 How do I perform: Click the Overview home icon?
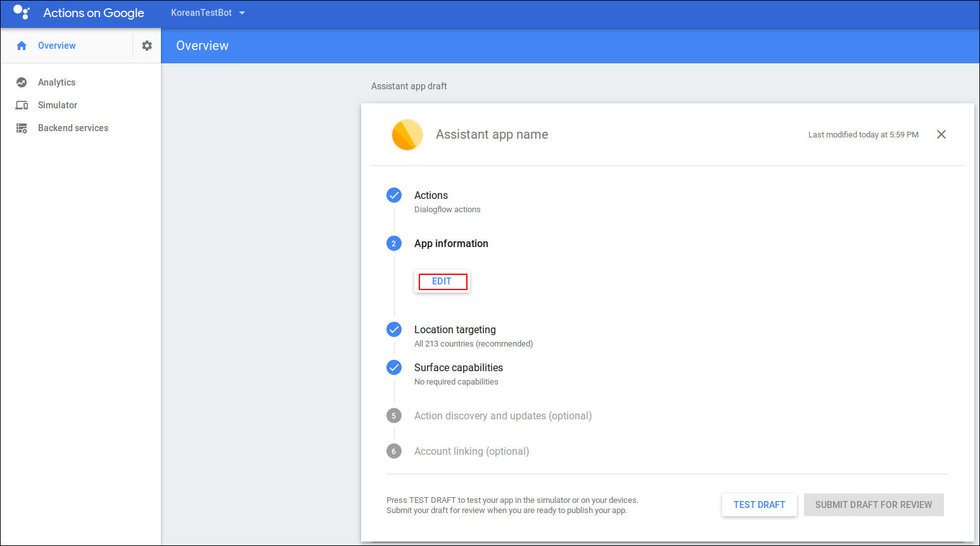(x=22, y=46)
